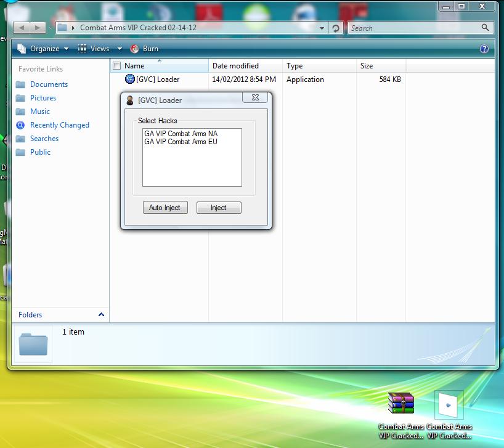Viewport: 504px width, 448px height.
Task: Click the Combat Arms VIP Cracked breadcrumb
Action: click(x=138, y=28)
